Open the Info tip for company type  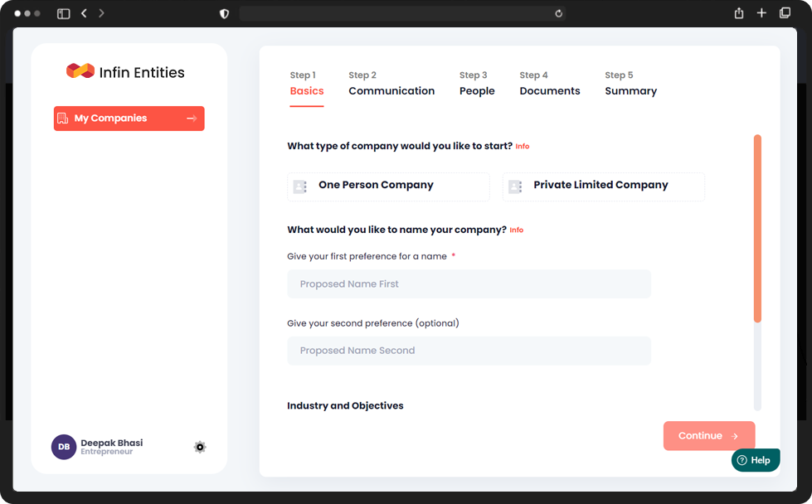523,146
